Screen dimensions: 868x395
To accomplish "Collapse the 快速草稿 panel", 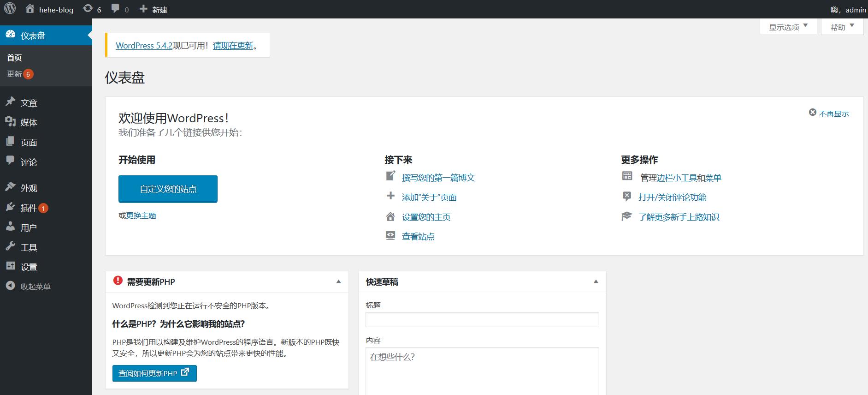I will [596, 281].
